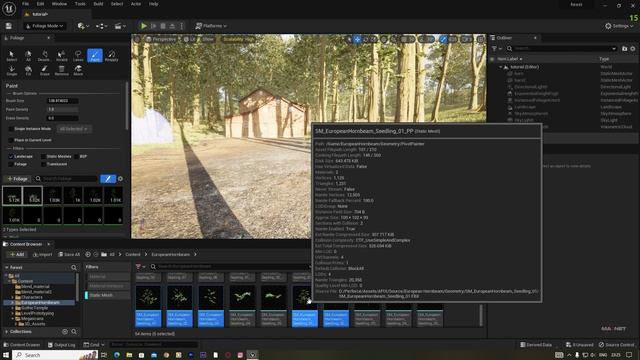Image resolution: width=640 pixels, height=360 pixels.
Task: Click the Content Browser history back icon
Action: pyautogui.click(x=88, y=254)
